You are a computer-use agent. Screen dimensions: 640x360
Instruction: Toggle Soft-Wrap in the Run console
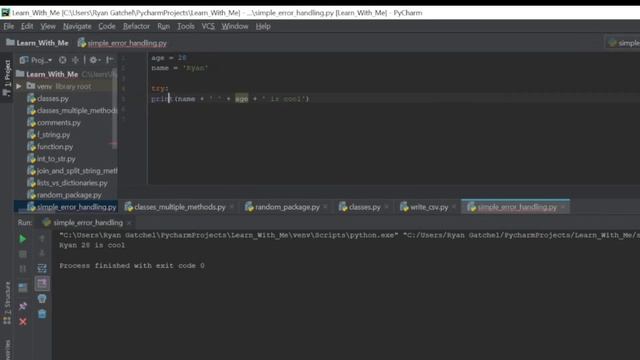point(42,268)
